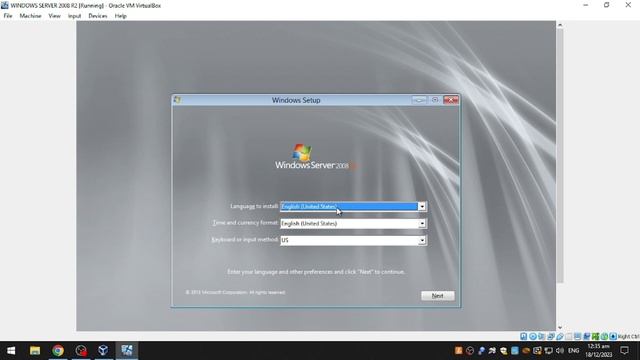Click the VirtualBox icon in the title bar
Image resolution: width=640 pixels, height=360 pixels.
pos(4,5)
